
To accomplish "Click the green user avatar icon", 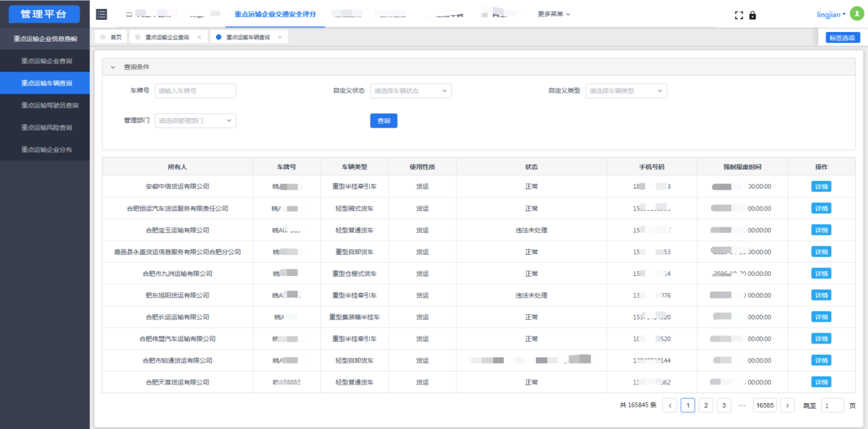I will (x=856, y=14).
